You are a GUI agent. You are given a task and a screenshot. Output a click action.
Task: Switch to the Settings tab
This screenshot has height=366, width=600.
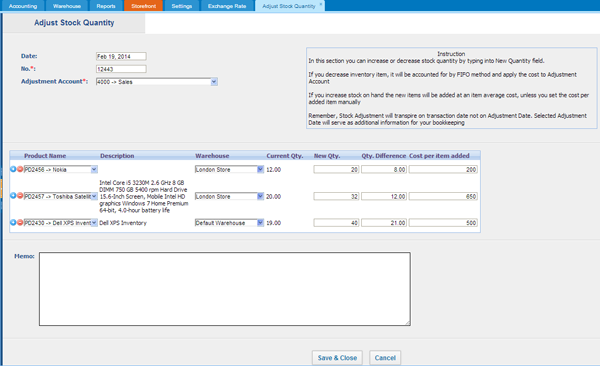(182, 6)
